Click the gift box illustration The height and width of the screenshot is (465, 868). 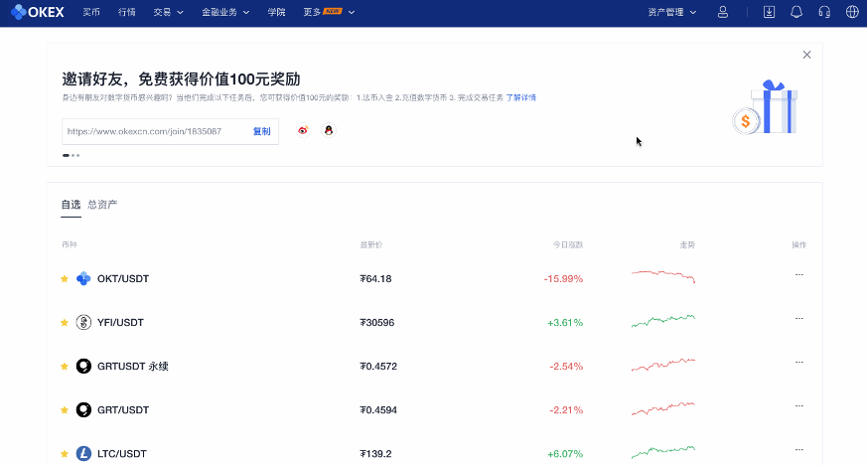pos(766,108)
